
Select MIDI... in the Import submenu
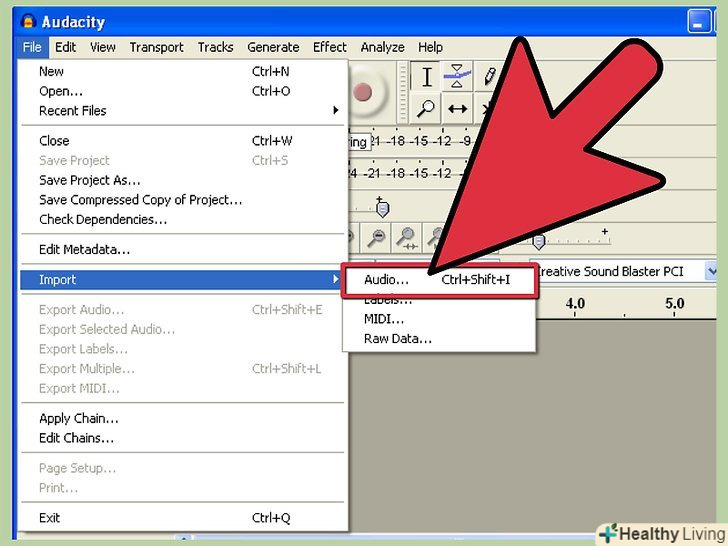[x=439, y=319]
